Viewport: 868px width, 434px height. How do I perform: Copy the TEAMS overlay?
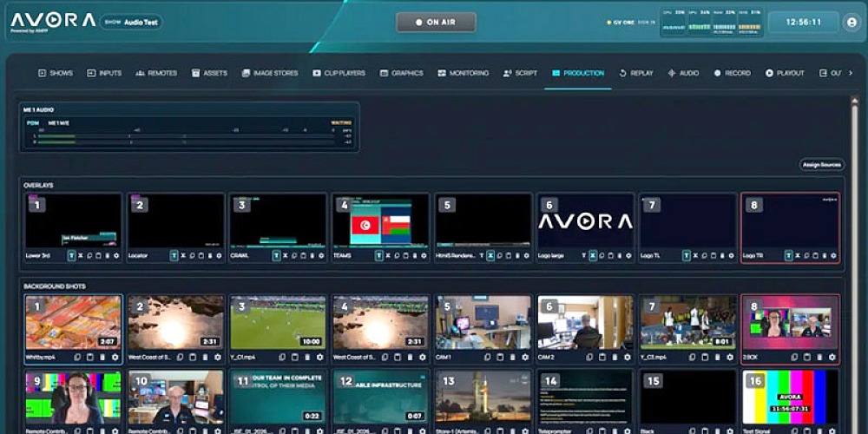[397, 256]
